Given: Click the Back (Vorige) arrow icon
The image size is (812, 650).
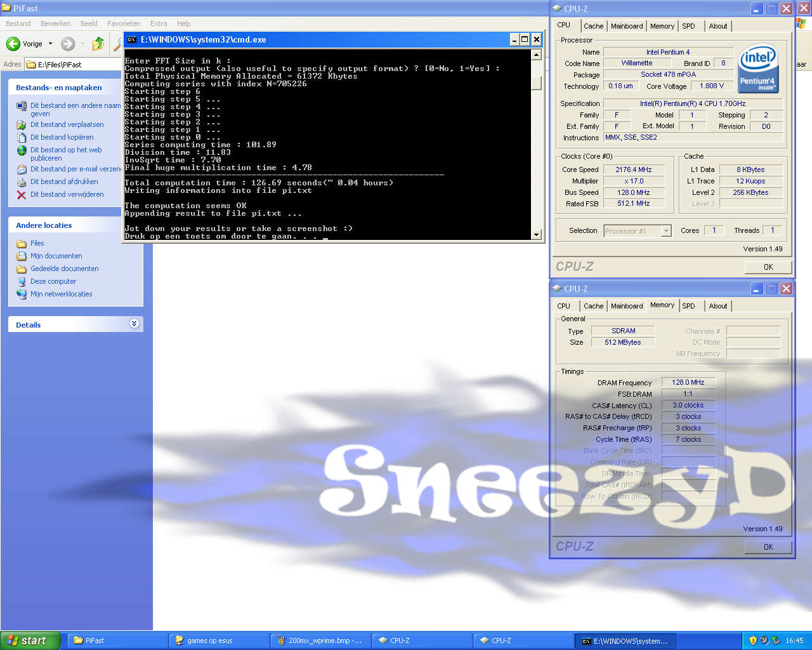Looking at the screenshot, I should tap(13, 44).
